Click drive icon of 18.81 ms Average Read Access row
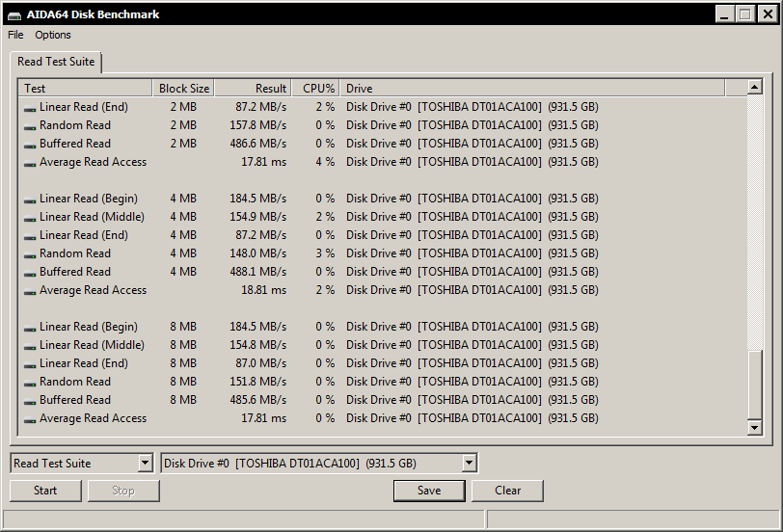The height and width of the screenshot is (532, 783). point(30,291)
